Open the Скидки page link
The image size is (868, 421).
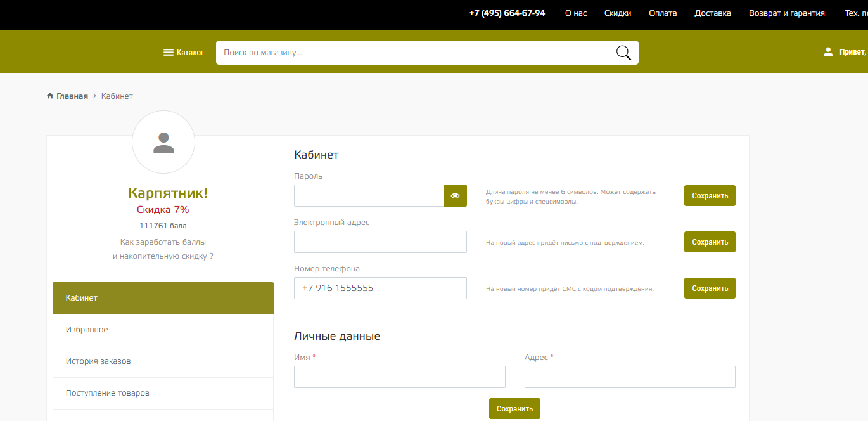(x=618, y=13)
